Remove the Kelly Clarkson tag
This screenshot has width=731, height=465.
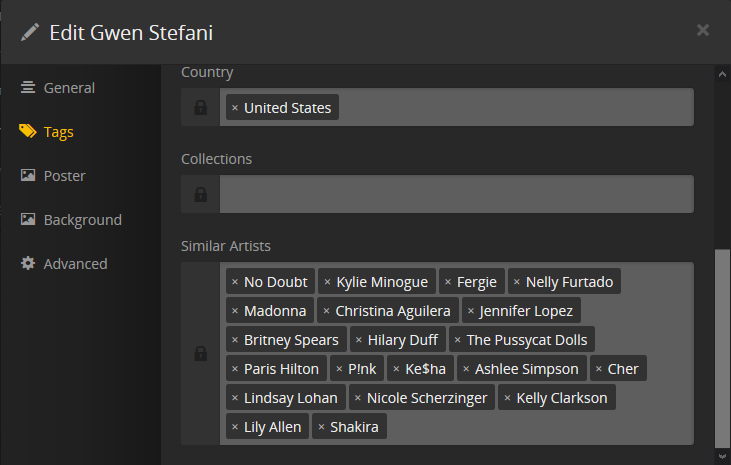tap(508, 398)
